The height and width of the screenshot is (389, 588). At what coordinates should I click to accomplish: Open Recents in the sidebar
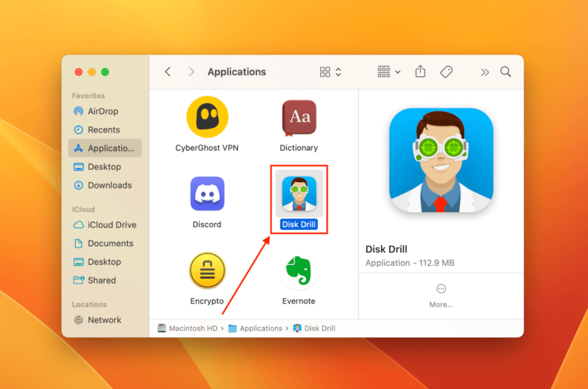103,130
